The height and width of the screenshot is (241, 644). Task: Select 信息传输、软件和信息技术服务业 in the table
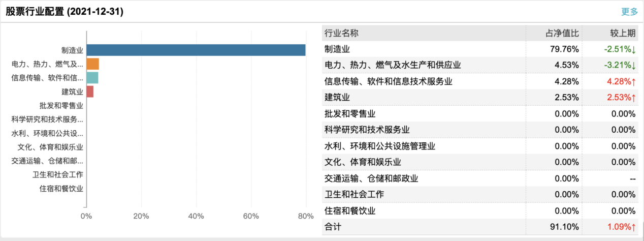point(388,81)
